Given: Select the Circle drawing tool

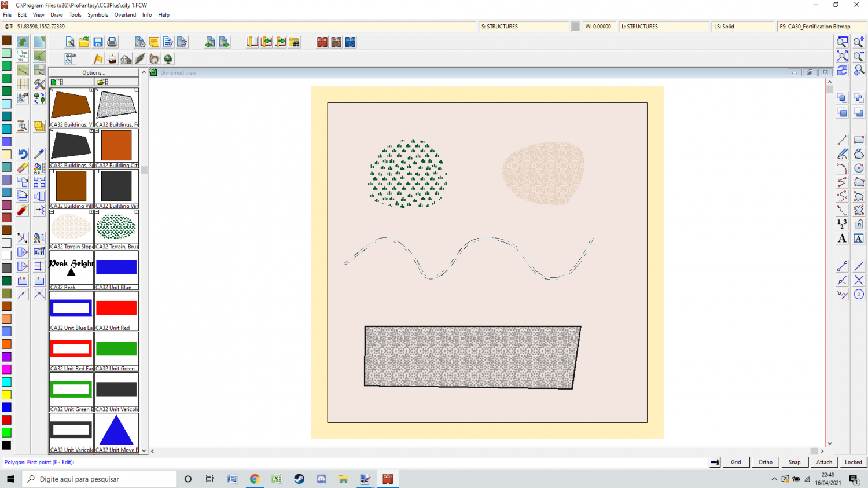Looking at the screenshot, I should tap(859, 168).
